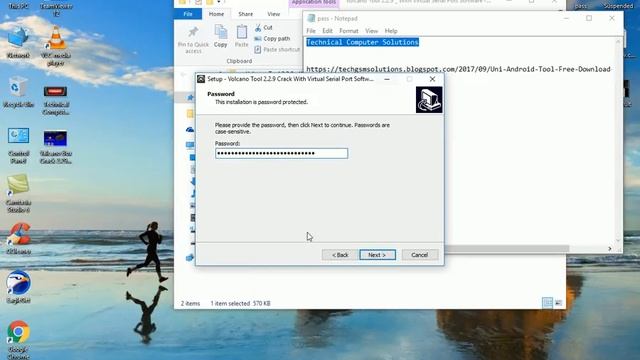The image size is (640, 360).
Task: Open the Technical Computer desktop shortcut
Action: (56, 99)
